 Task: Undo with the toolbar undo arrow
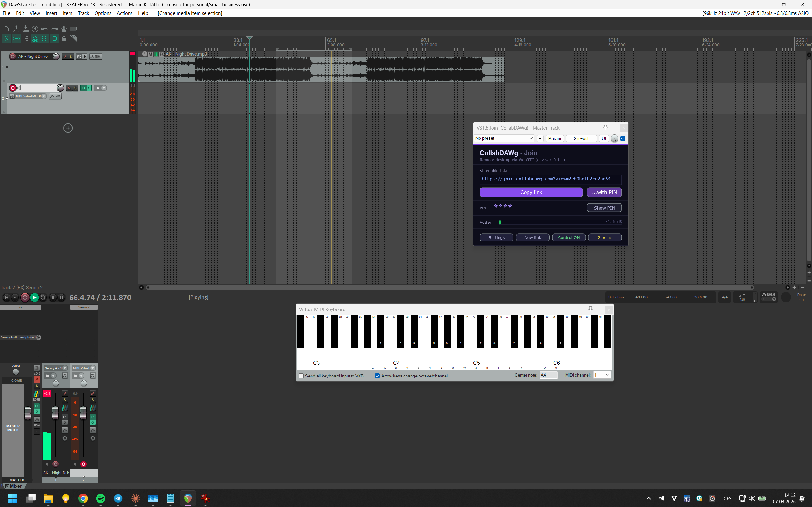44,29
